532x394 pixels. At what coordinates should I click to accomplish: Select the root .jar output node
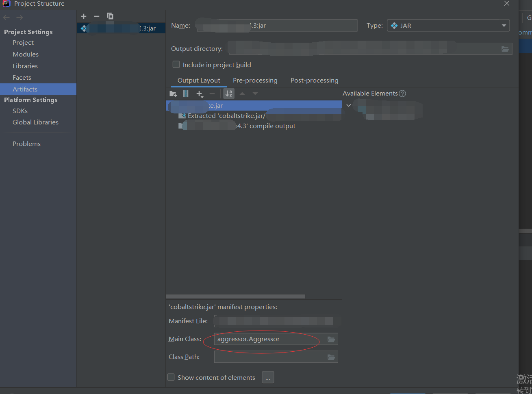254,106
